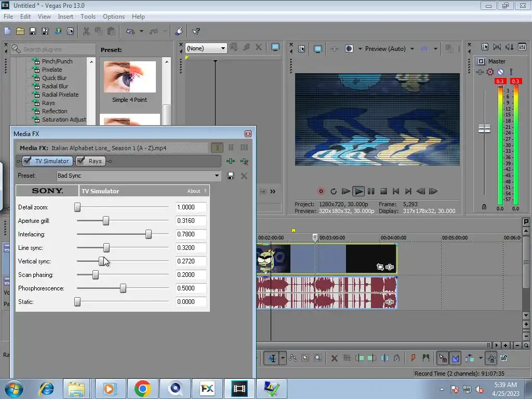Click the Cut scissors icon in the toolbar
This screenshot has height=399, width=532.
tap(87, 31)
